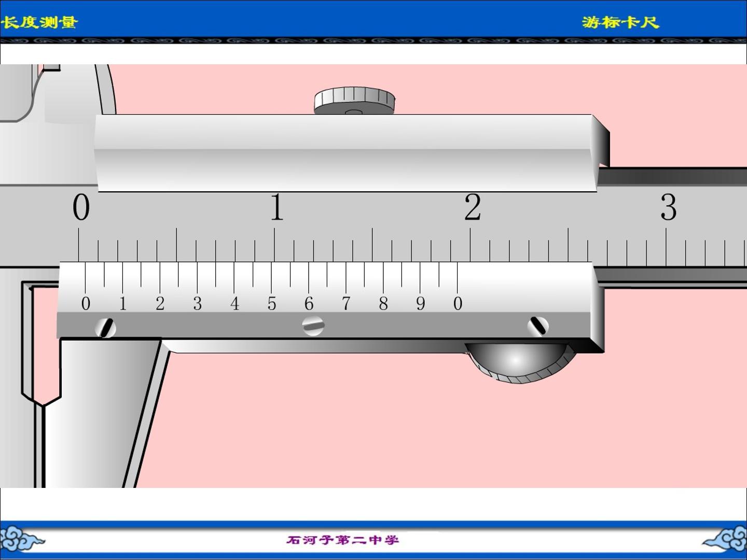This screenshot has height=560, width=747.
Task: Click the 石河子第二中学 footer text
Action: click(343, 540)
